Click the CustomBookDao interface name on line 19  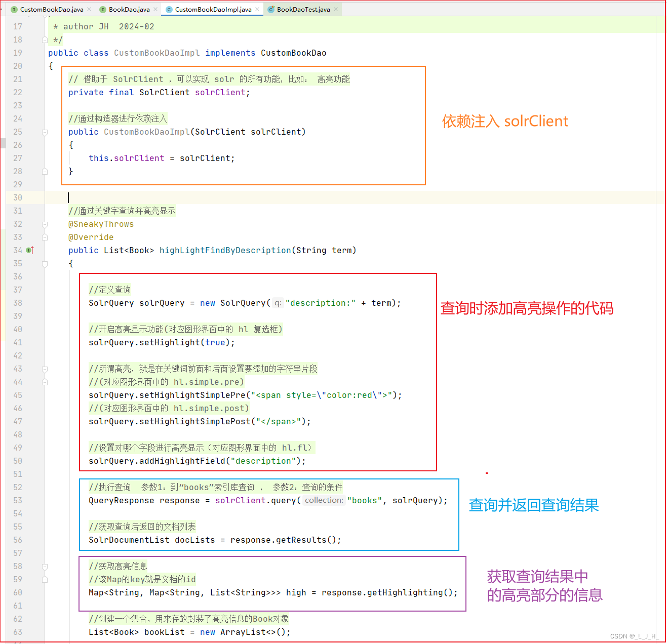293,53
